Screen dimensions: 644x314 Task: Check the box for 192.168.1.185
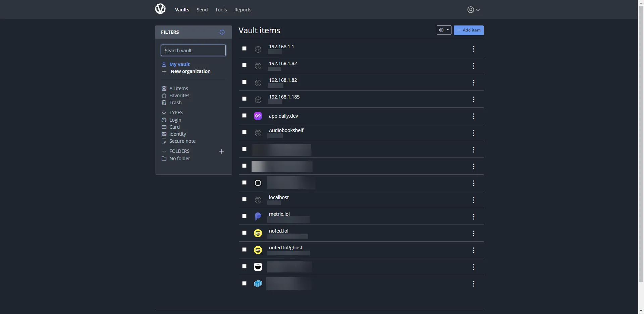(x=244, y=99)
